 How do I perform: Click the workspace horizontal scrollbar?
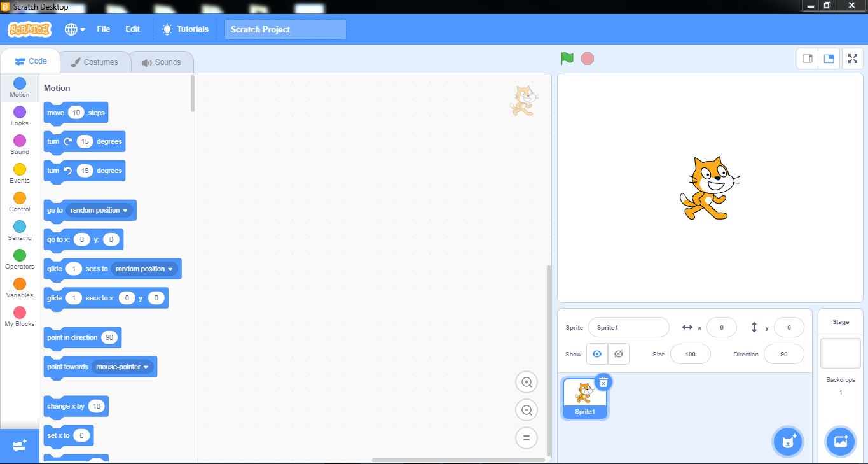tap(457, 460)
